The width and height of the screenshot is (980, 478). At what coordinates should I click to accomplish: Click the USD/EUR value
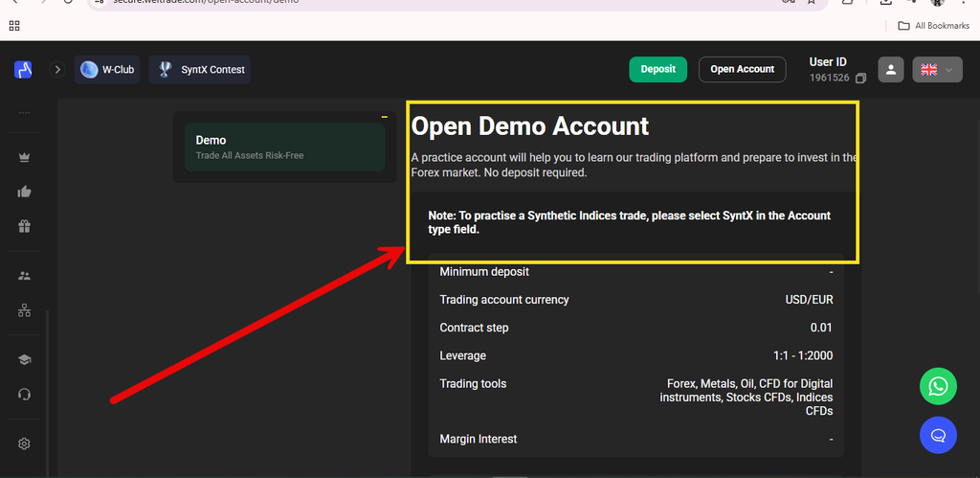tap(809, 300)
